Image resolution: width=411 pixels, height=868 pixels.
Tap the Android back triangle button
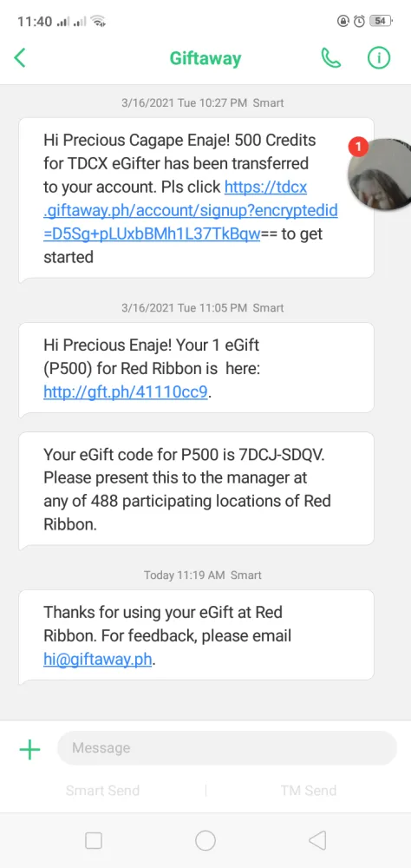tap(317, 840)
